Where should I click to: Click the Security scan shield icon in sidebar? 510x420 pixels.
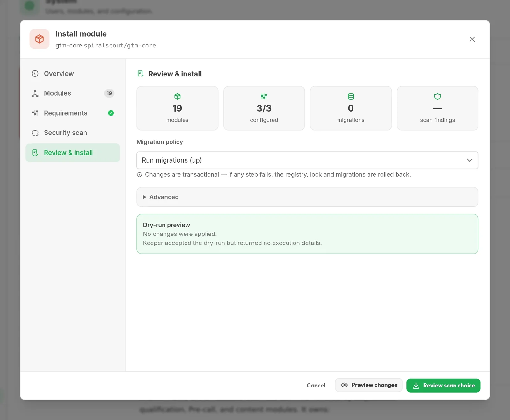point(35,133)
